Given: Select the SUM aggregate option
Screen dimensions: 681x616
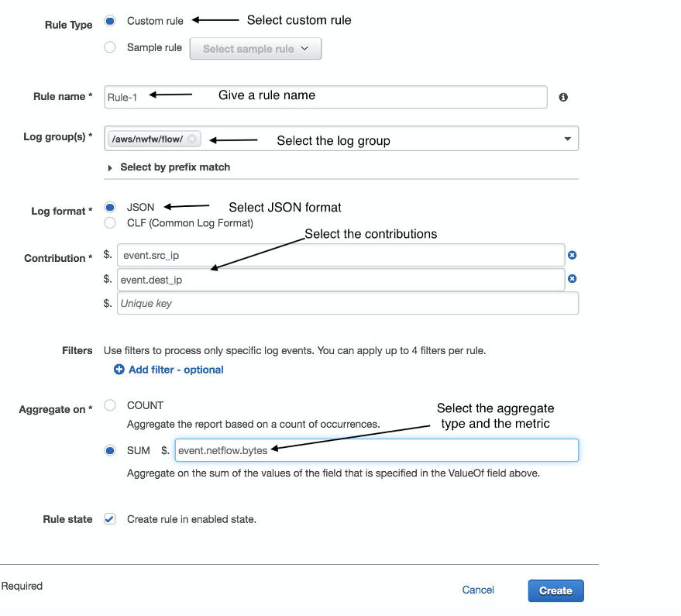Looking at the screenshot, I should [110, 450].
